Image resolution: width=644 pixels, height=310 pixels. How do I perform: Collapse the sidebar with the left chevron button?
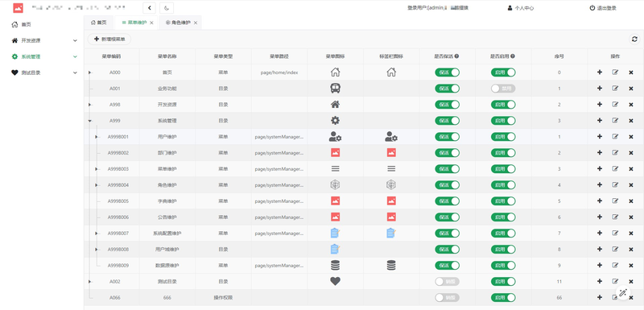pyautogui.click(x=149, y=8)
